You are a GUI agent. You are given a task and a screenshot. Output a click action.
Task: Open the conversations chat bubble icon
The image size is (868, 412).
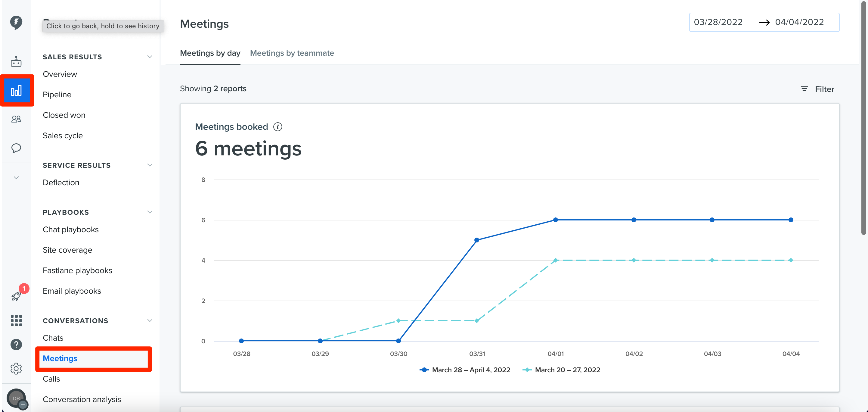pos(16,148)
